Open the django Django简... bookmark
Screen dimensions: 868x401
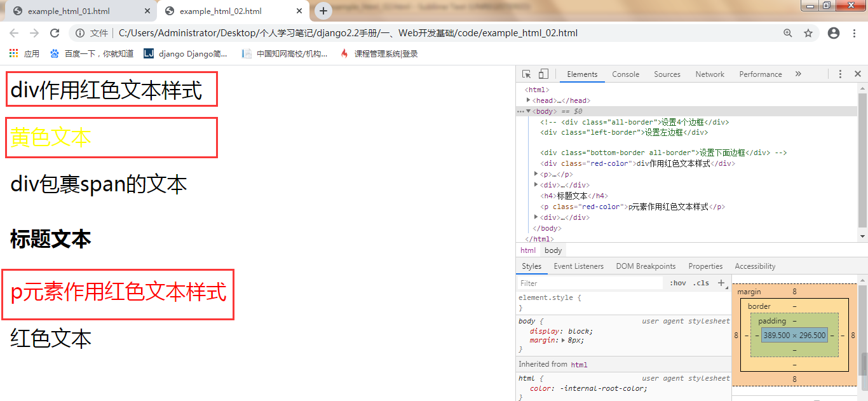point(185,54)
